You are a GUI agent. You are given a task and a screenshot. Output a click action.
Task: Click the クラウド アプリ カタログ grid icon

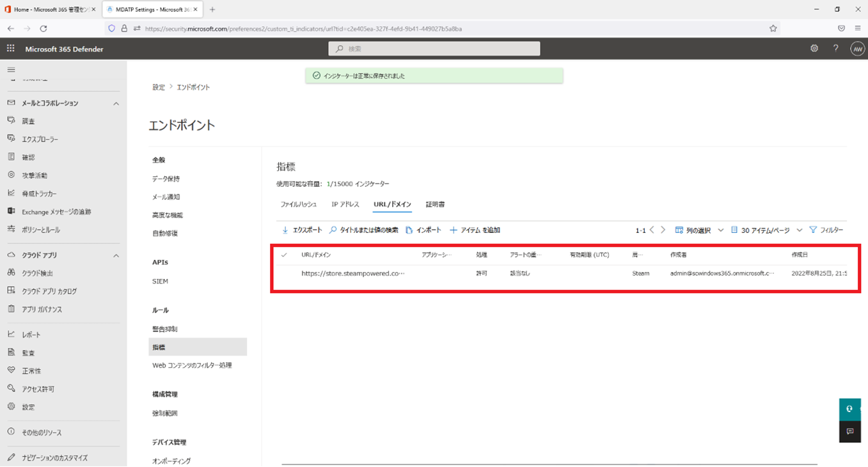(x=11, y=290)
